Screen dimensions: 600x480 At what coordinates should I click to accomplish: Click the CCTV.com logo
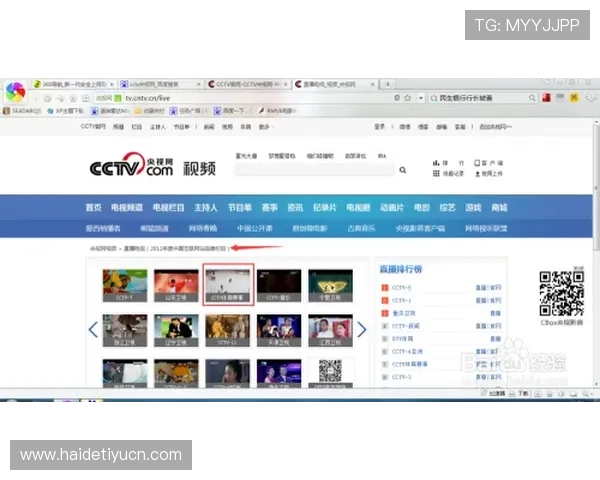point(131,165)
